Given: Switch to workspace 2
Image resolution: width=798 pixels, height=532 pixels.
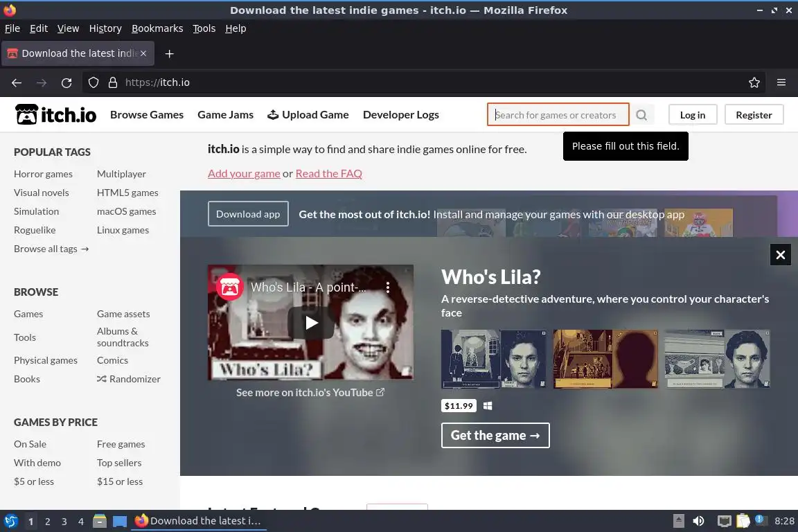Looking at the screenshot, I should (x=47, y=522).
